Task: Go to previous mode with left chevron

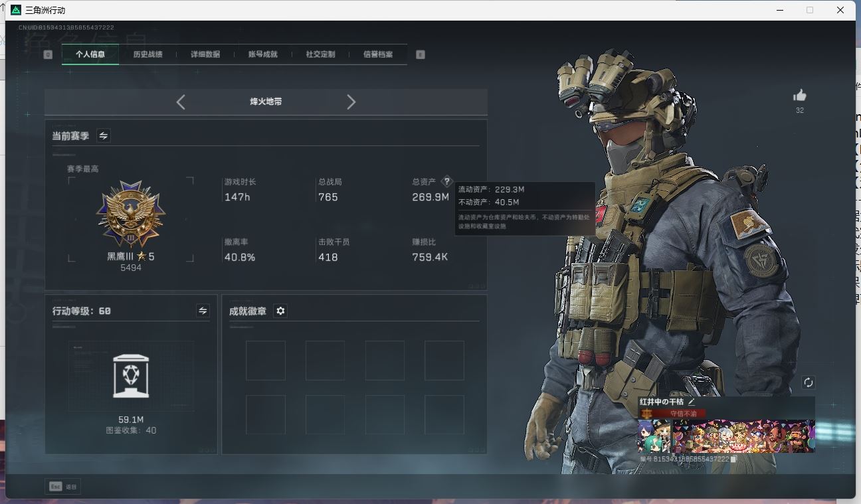Action: coord(181,102)
